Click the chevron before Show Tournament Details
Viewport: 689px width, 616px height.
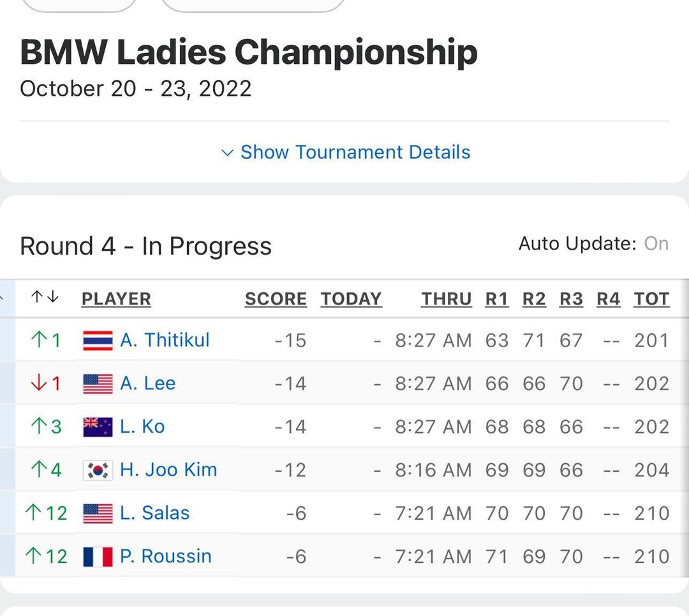point(227,153)
